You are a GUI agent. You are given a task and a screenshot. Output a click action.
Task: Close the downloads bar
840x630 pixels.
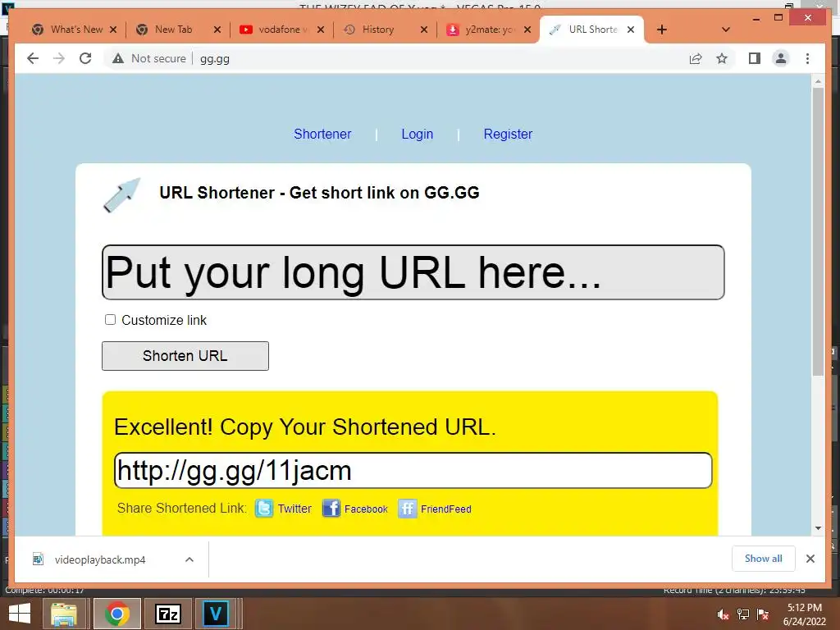(x=810, y=559)
